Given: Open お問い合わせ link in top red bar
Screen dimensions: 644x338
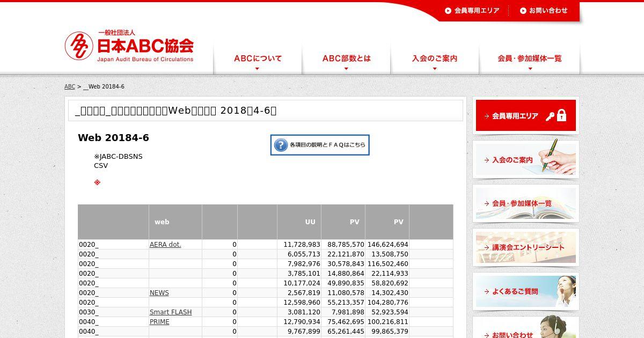Looking at the screenshot, I should click(x=548, y=10).
